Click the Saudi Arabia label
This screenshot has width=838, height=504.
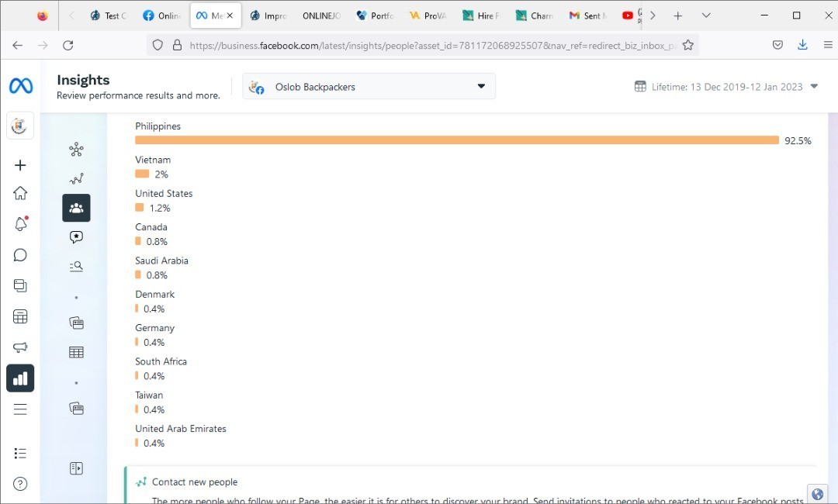tap(161, 261)
